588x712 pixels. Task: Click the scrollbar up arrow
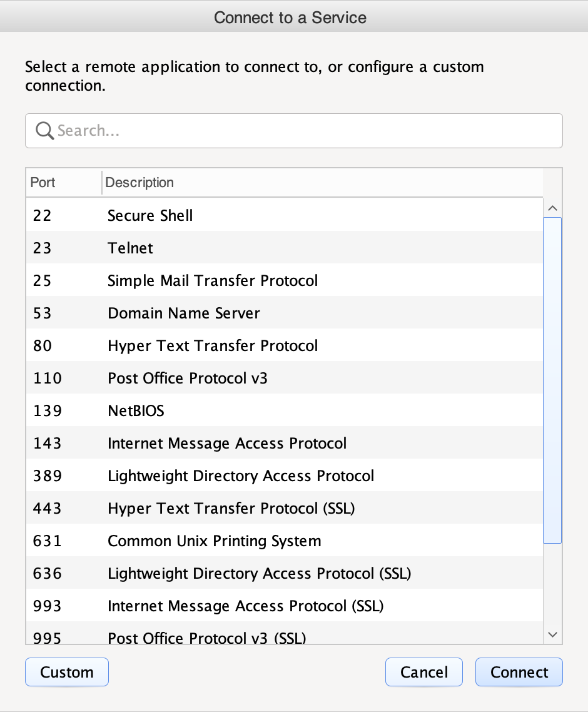(552, 208)
